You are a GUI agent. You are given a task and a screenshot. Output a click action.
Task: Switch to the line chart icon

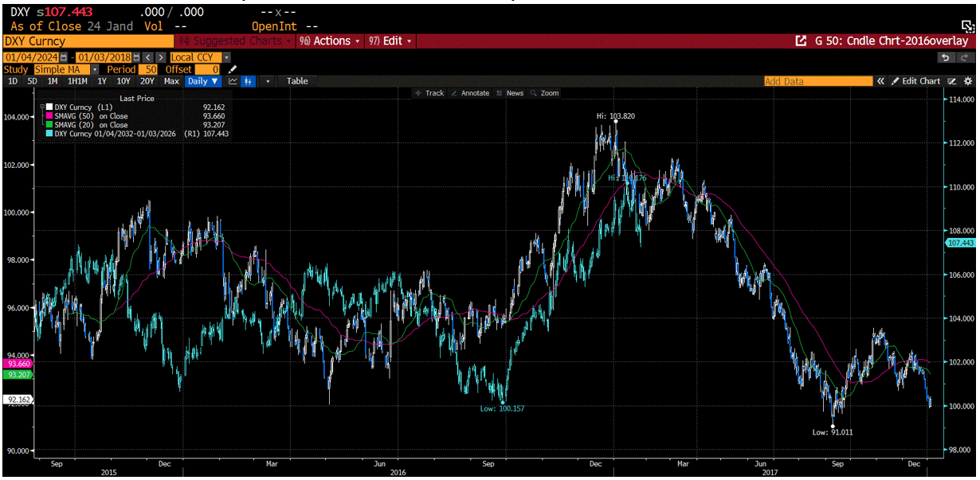pos(233,80)
